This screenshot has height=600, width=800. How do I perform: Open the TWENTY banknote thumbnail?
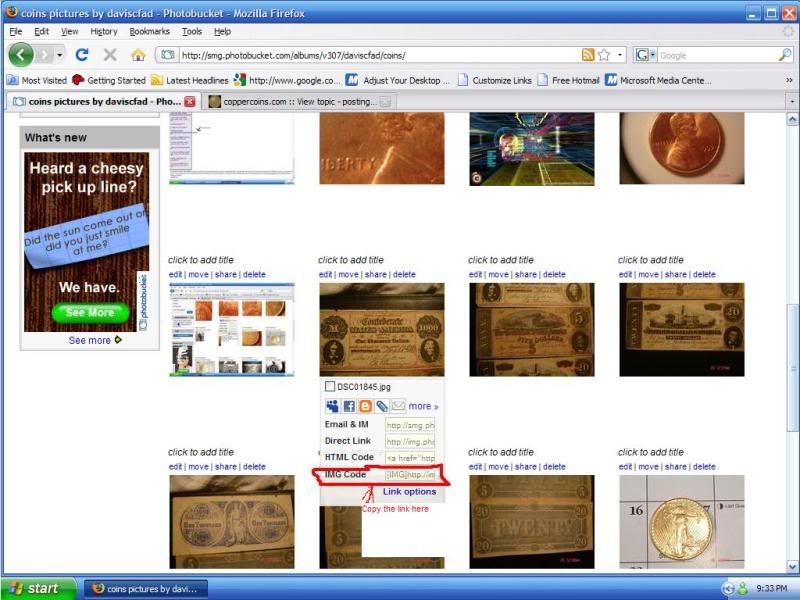532,521
